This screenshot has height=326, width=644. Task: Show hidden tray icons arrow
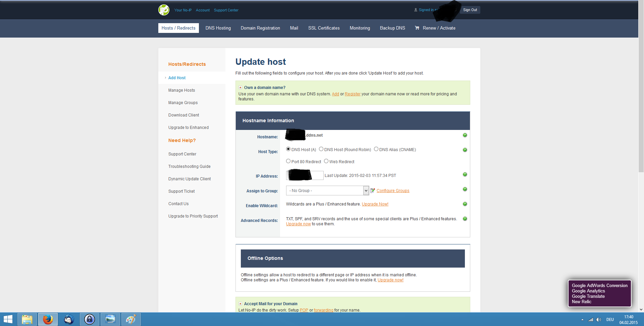[582, 320]
